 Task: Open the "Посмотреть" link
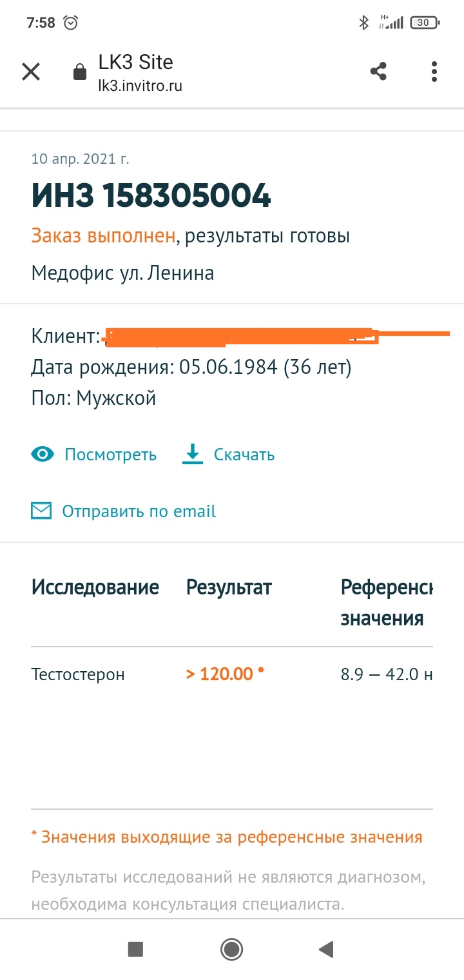tap(110, 455)
